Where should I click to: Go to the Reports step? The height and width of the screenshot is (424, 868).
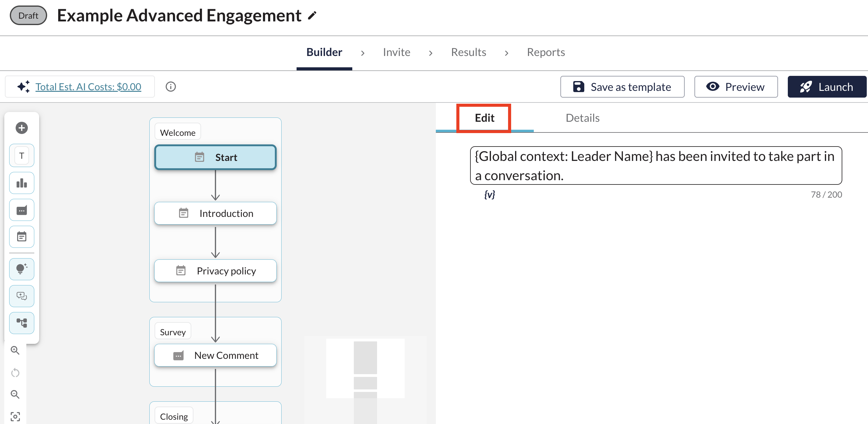click(x=546, y=53)
